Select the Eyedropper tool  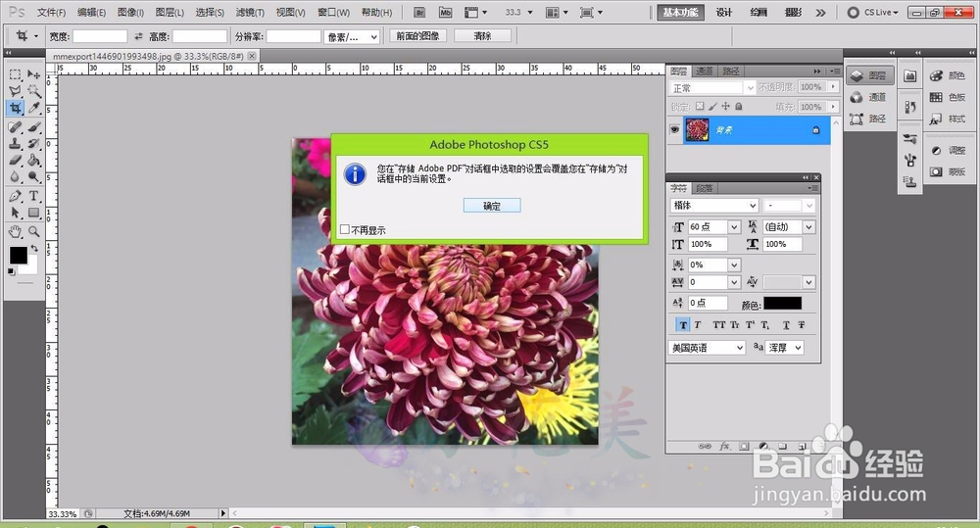coord(33,108)
